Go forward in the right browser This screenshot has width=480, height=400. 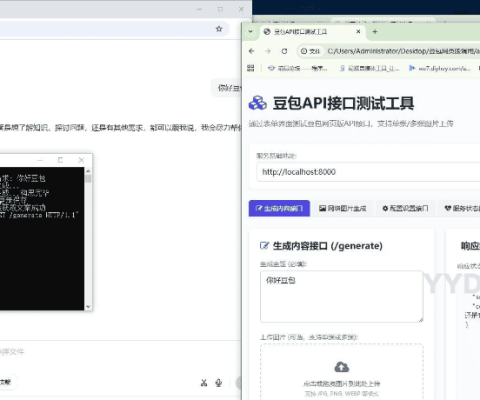(x=268, y=51)
